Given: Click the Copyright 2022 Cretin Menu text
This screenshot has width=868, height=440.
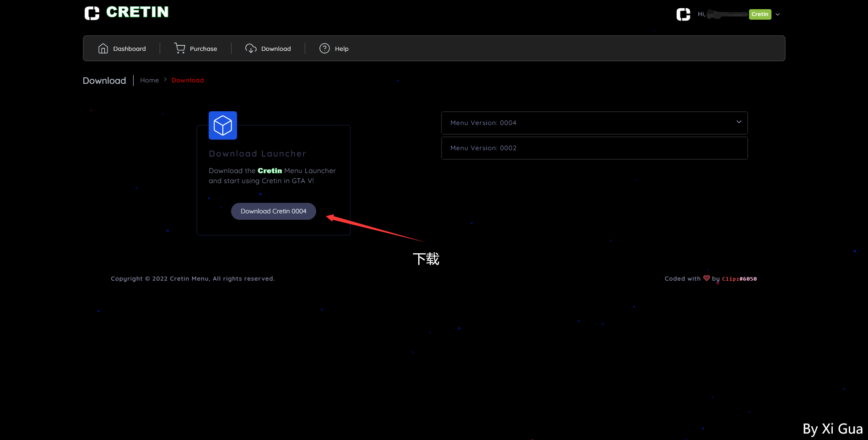Looking at the screenshot, I should pyautogui.click(x=193, y=278).
